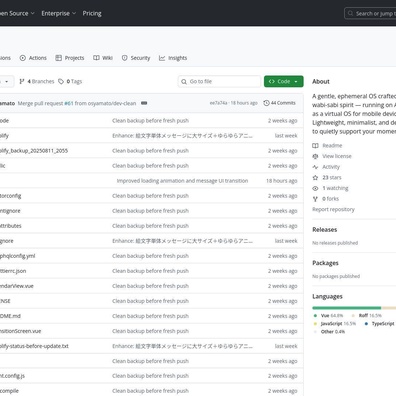Click the book icon next to Readme

click(315, 145)
